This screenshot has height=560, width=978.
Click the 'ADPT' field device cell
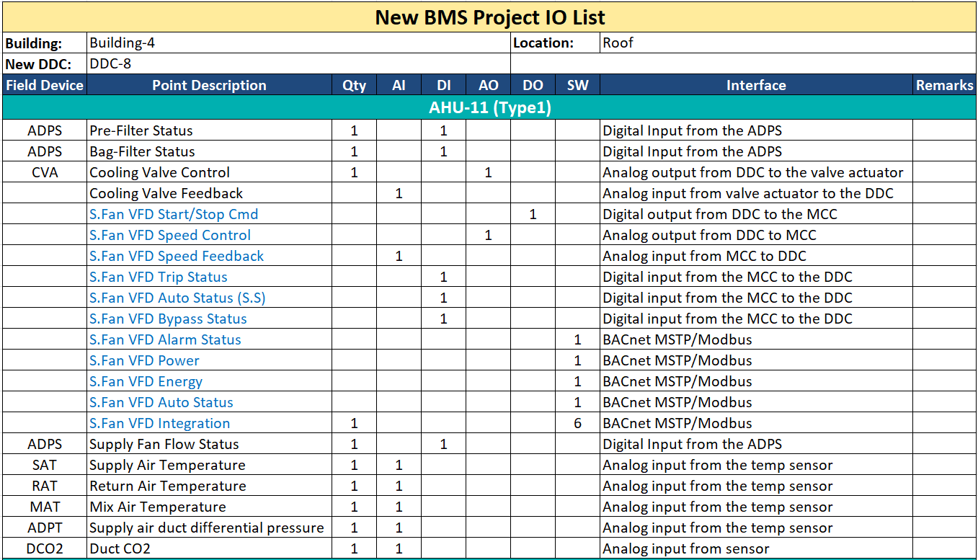click(x=45, y=528)
